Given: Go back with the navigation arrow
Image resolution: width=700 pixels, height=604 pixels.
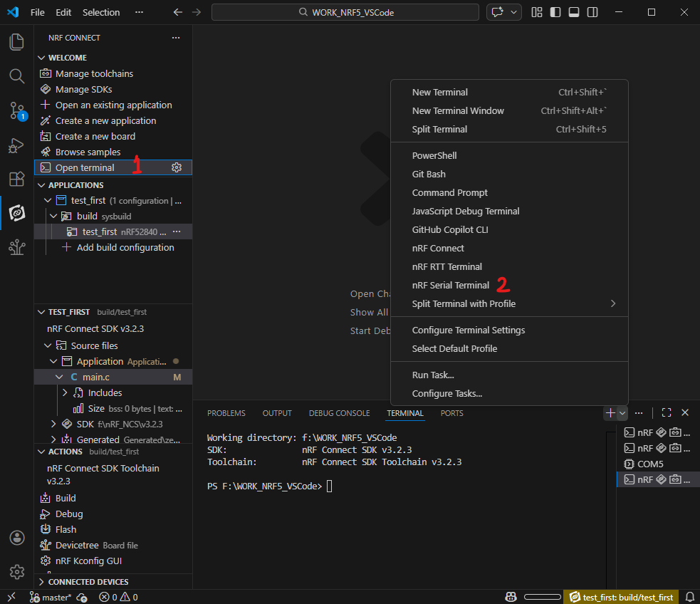Looking at the screenshot, I should pyautogui.click(x=178, y=12).
